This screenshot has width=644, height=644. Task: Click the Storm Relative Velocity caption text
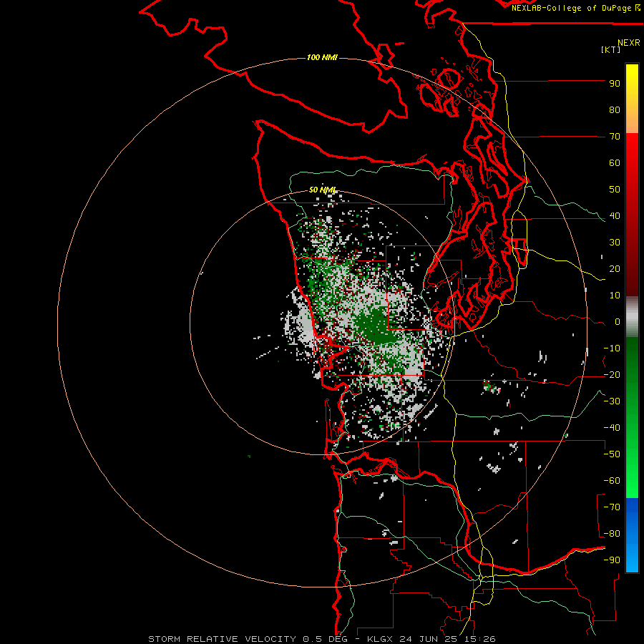coord(223,639)
